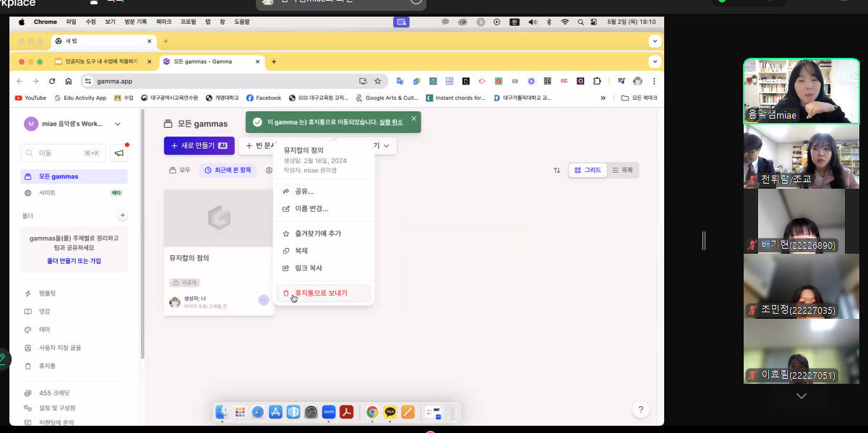Expand the participant video list down arrow

point(801,396)
